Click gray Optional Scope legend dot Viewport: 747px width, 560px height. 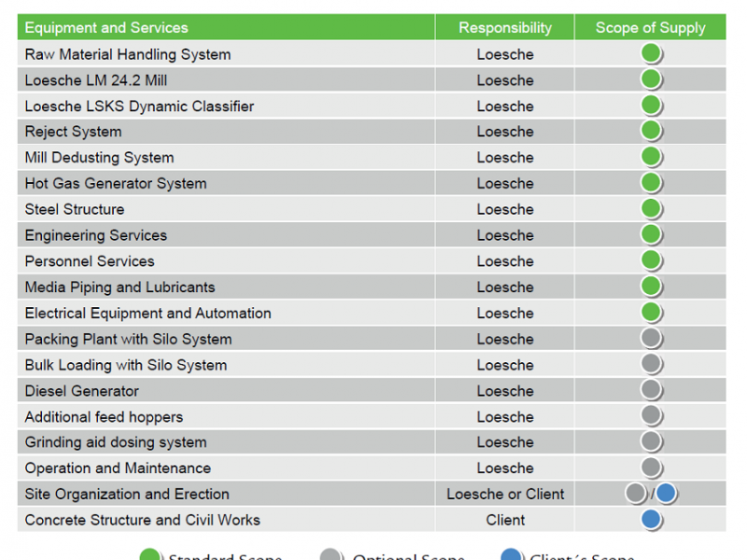(x=331, y=554)
